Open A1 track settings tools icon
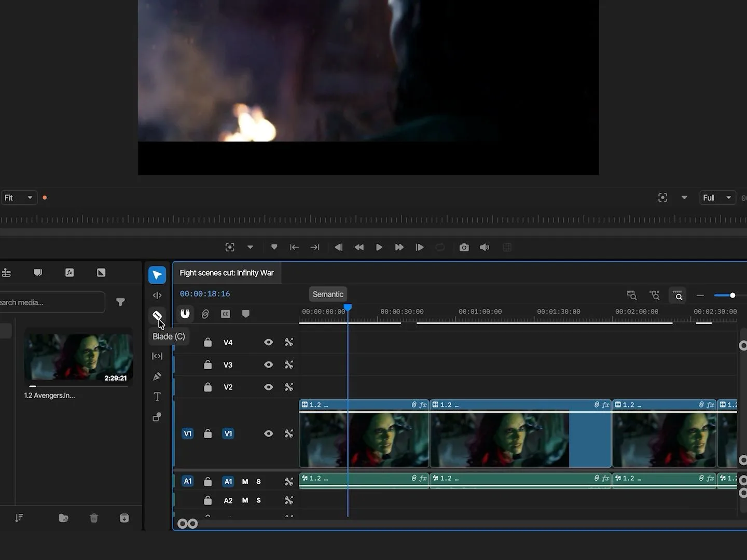 point(289,482)
